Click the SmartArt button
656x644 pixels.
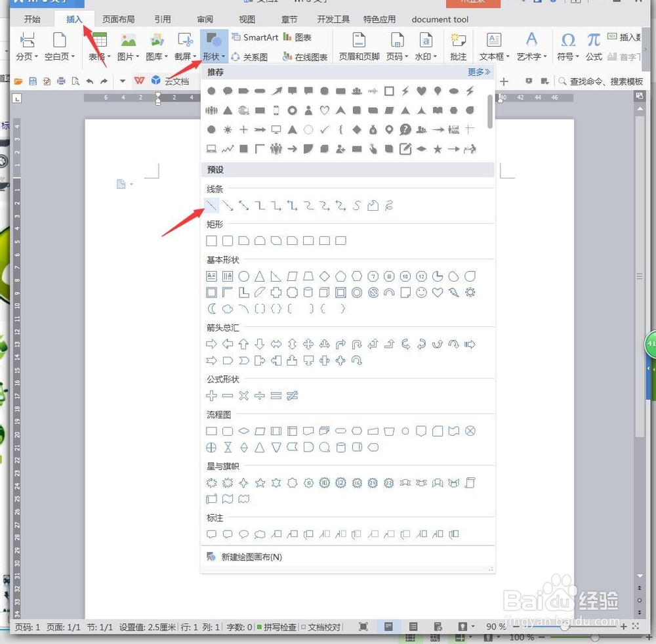point(255,37)
